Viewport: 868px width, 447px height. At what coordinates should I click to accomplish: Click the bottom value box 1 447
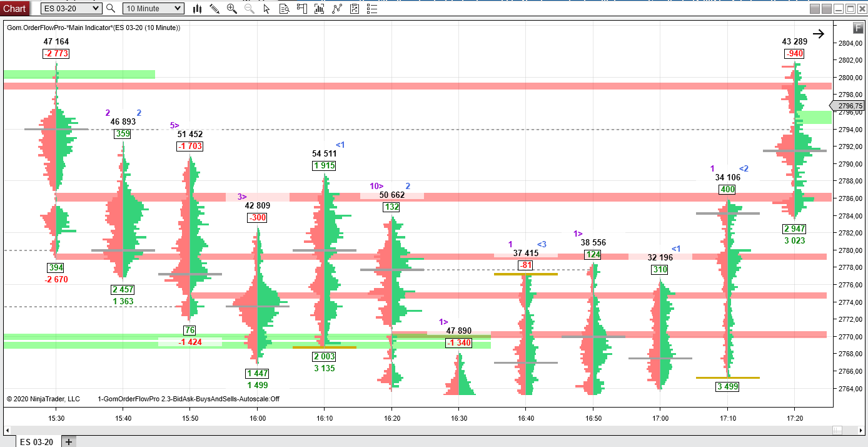pyautogui.click(x=258, y=373)
